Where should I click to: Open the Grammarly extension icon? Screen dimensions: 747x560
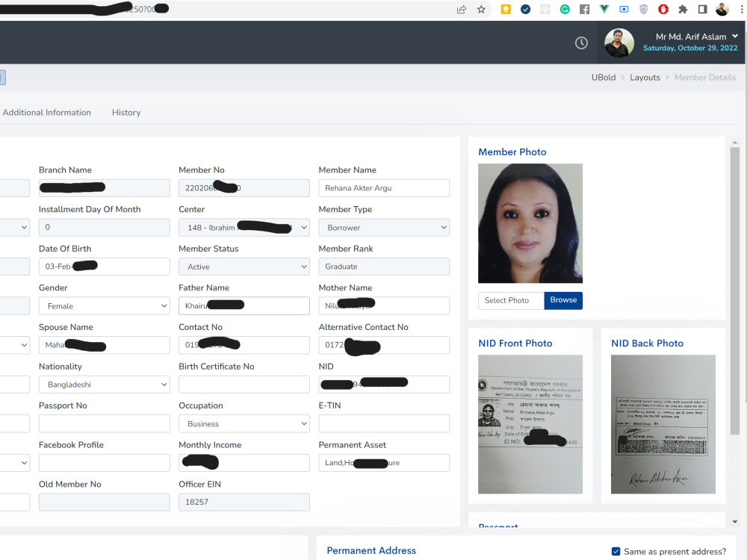click(x=565, y=9)
